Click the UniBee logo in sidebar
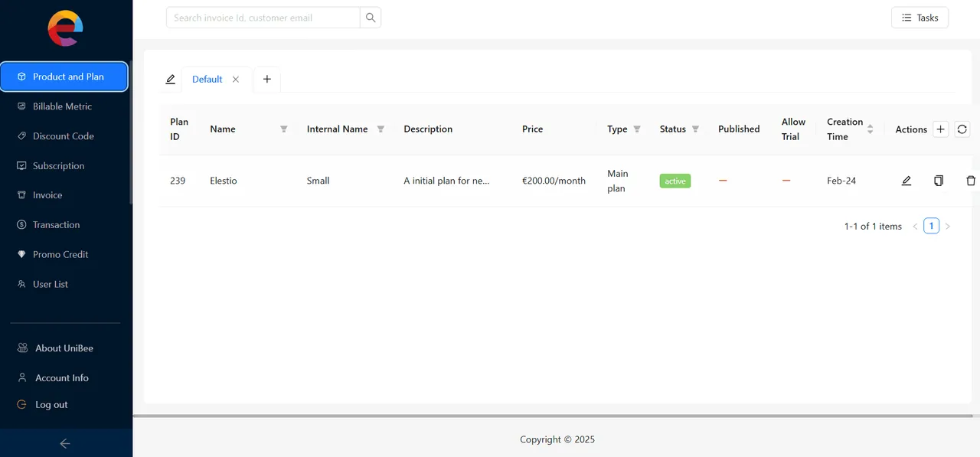The width and height of the screenshot is (980, 457). pyautogui.click(x=66, y=28)
